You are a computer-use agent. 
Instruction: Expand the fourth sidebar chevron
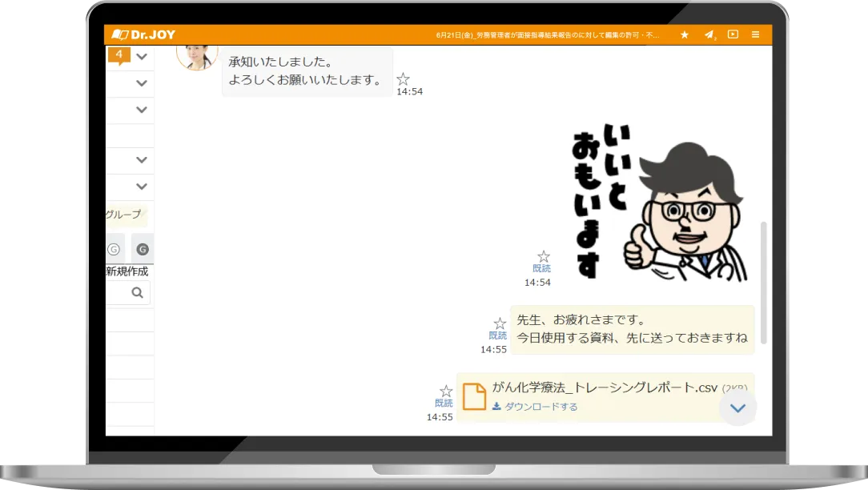[x=142, y=160]
